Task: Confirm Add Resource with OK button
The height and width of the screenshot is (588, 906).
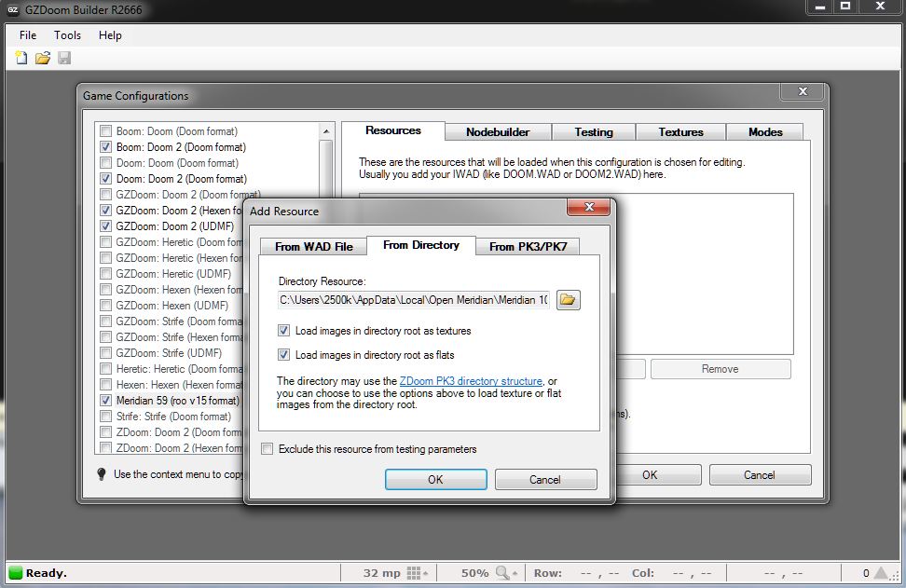Action: click(x=435, y=479)
